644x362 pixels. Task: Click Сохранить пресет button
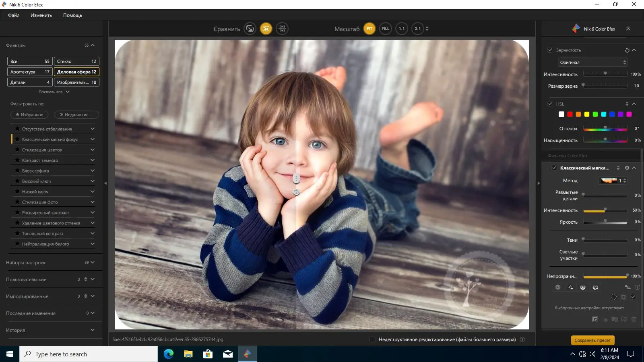click(x=592, y=340)
